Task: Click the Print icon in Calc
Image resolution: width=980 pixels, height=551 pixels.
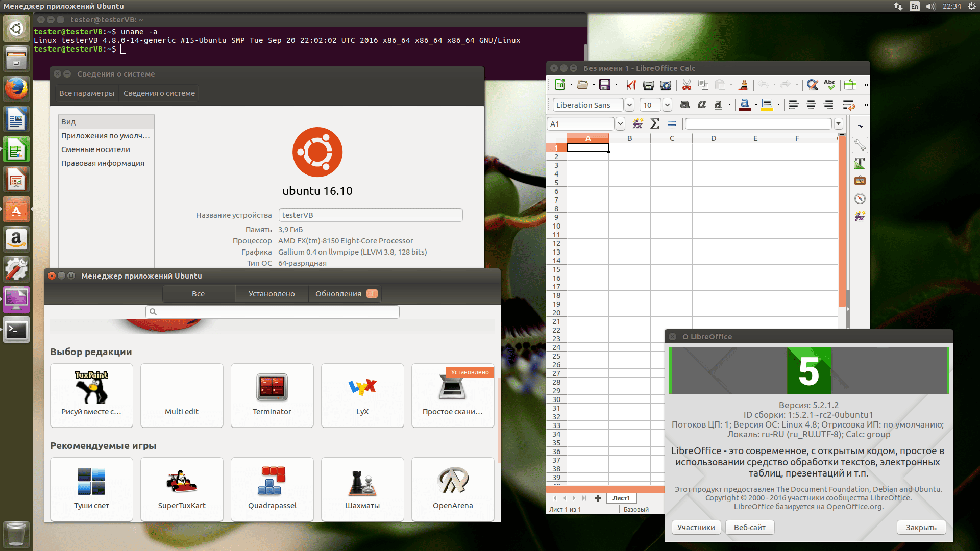Action: pyautogui.click(x=649, y=85)
